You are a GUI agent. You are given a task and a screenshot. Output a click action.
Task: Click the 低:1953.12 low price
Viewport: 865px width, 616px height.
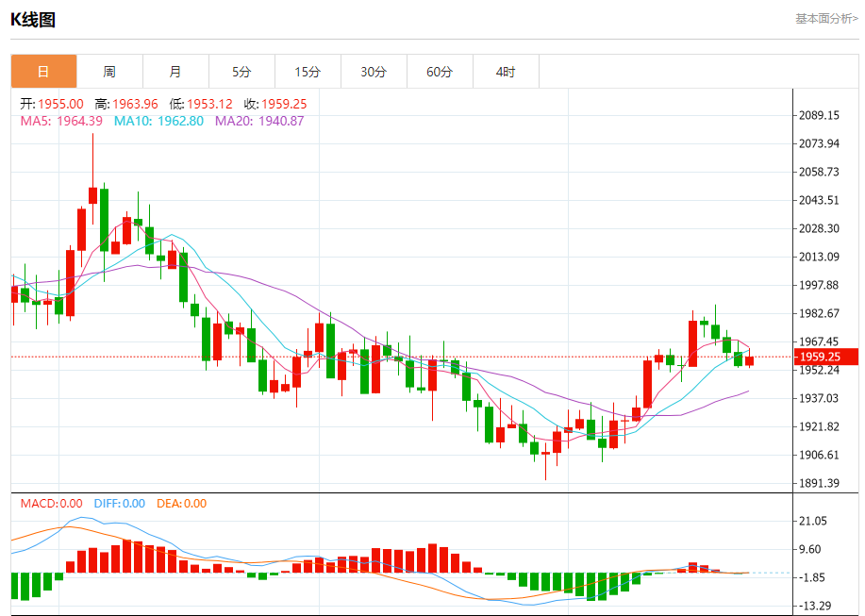tap(201, 104)
